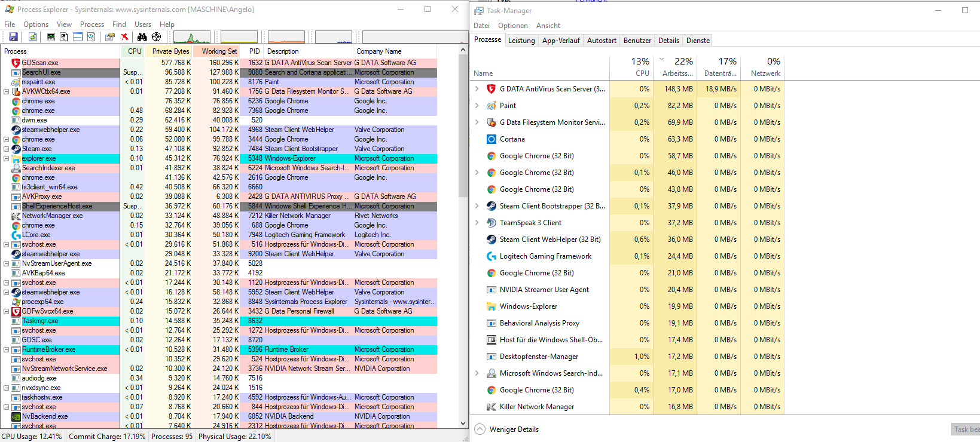Click Cortana icon in Task-Manager list

point(491,139)
